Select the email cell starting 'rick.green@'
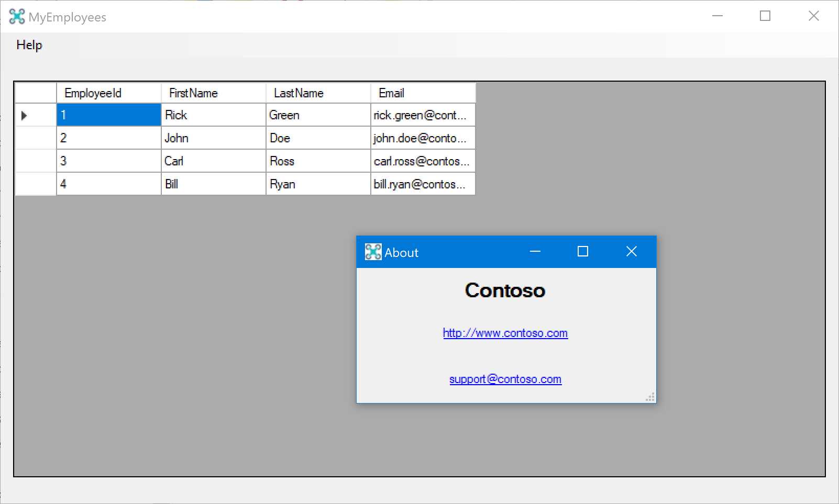This screenshot has width=839, height=504. 423,115
